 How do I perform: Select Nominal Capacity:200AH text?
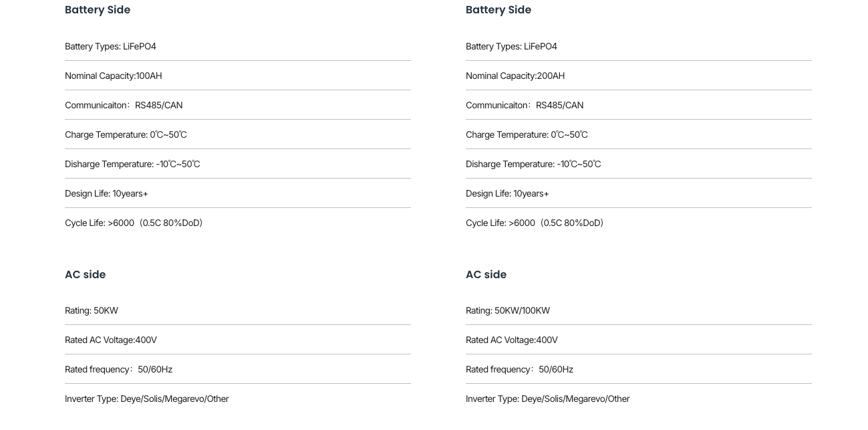515,76
